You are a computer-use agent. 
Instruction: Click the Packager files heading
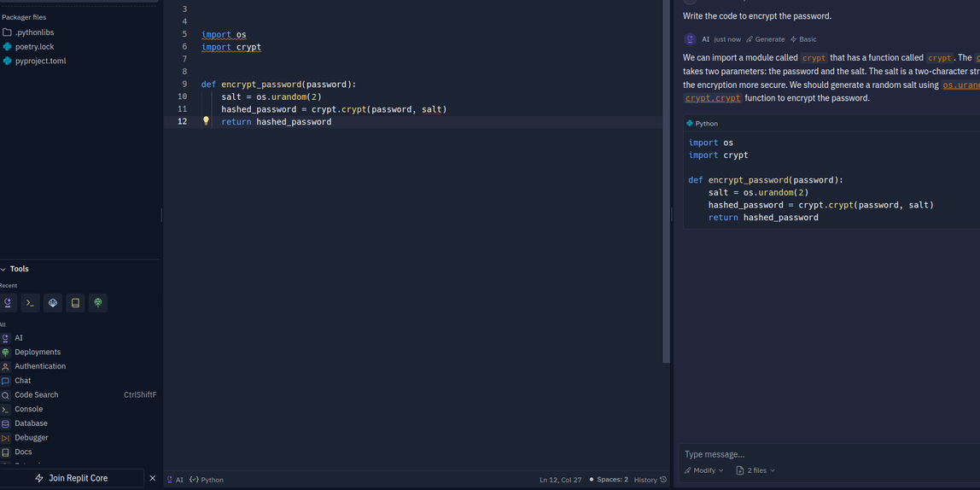coord(24,17)
